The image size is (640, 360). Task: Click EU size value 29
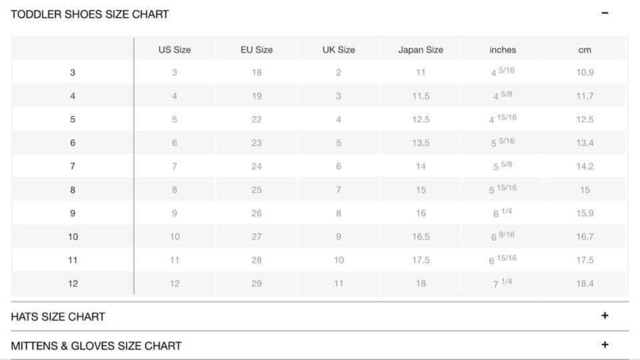point(256,284)
